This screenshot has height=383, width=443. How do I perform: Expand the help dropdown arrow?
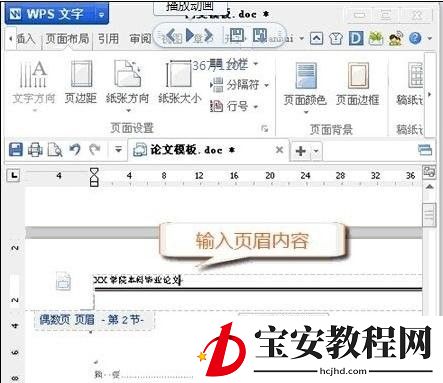click(x=430, y=39)
